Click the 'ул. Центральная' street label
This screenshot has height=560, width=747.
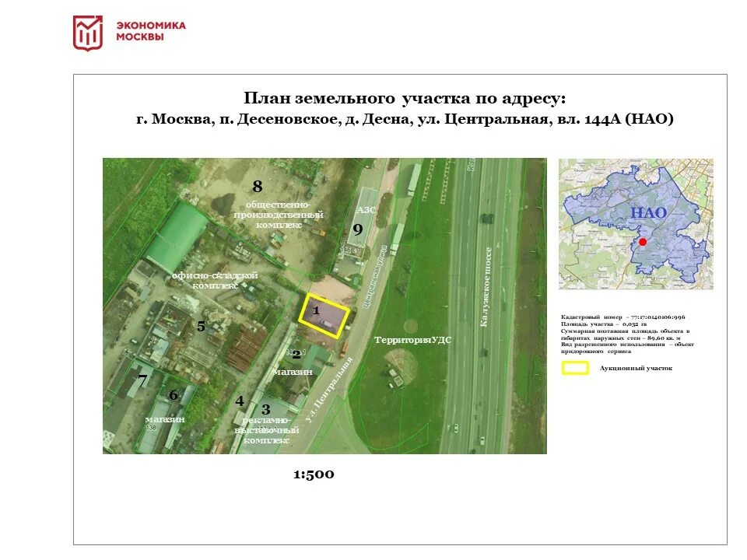(x=329, y=390)
